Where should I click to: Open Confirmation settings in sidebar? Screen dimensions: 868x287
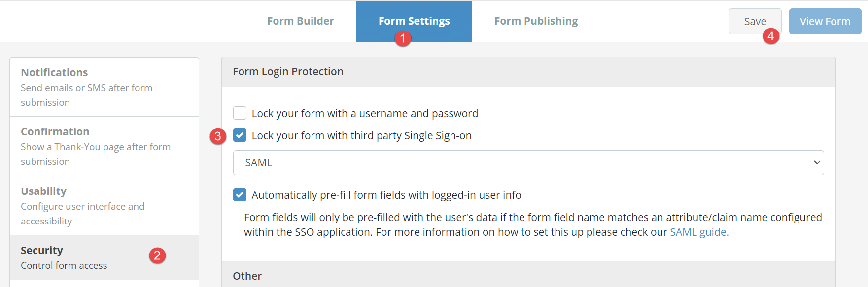(104, 146)
